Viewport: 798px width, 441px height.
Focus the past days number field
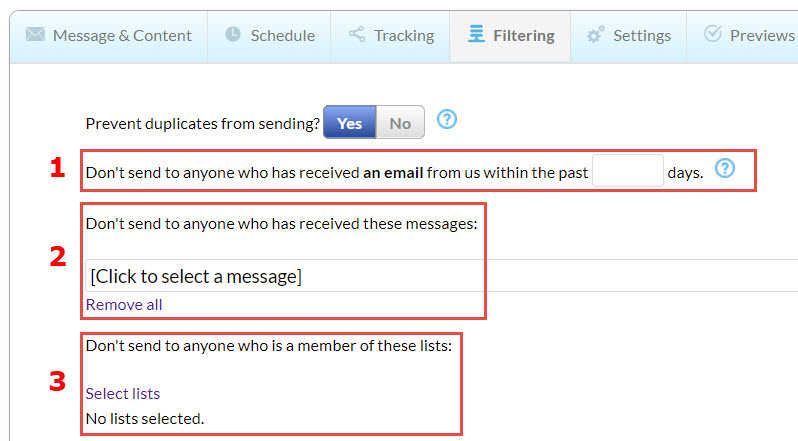click(x=627, y=171)
